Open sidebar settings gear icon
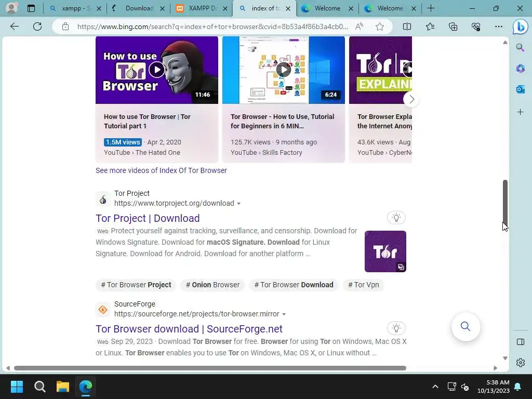This screenshot has width=532, height=399. tap(520, 362)
